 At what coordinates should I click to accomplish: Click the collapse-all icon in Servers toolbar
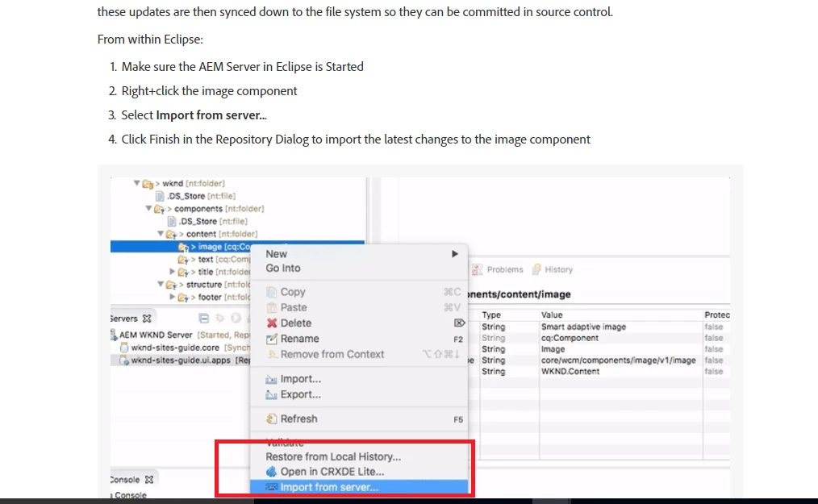(x=204, y=319)
